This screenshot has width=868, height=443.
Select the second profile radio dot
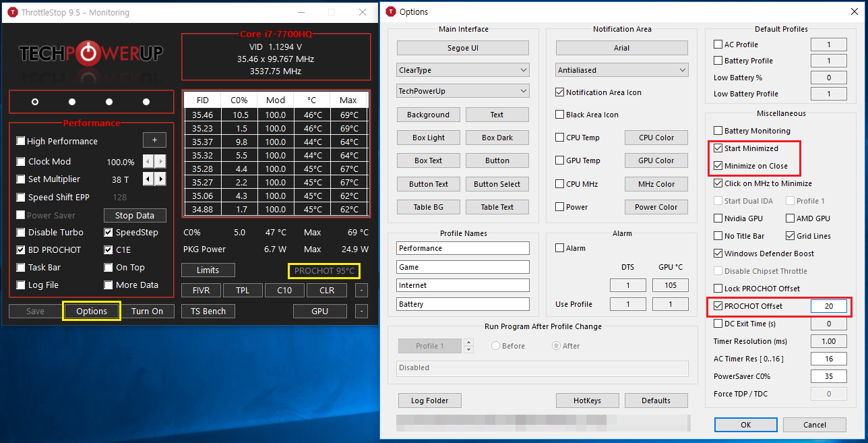pyautogui.click(x=72, y=102)
